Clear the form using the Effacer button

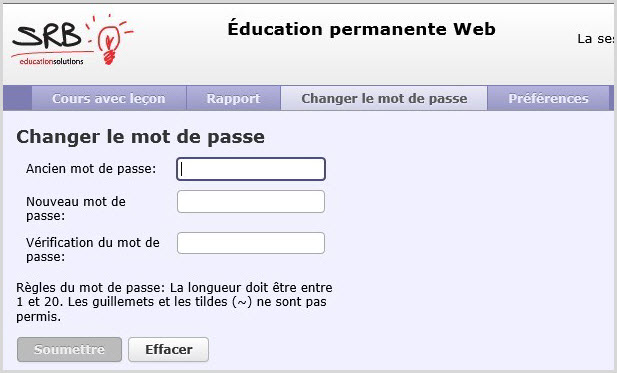[x=168, y=349]
